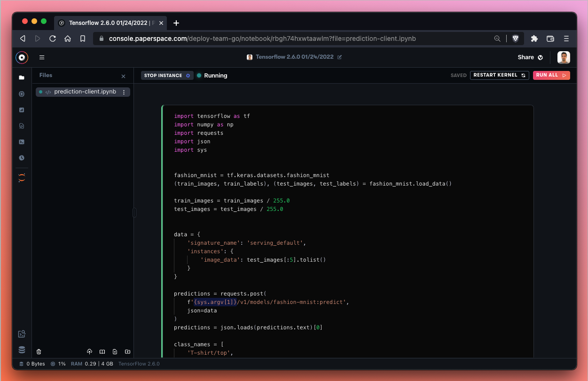This screenshot has height=381, width=588.
Task: Click the Paperspace circular logo
Action: (x=22, y=57)
